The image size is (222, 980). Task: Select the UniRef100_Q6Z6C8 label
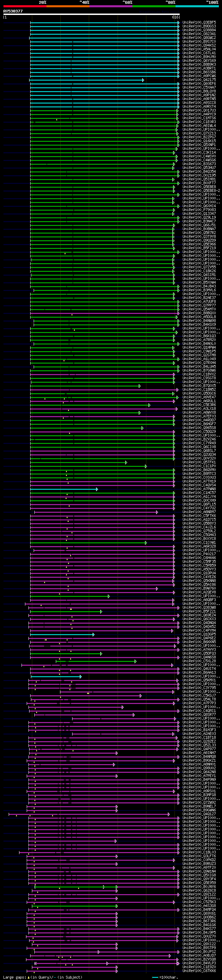[x=199, y=890]
